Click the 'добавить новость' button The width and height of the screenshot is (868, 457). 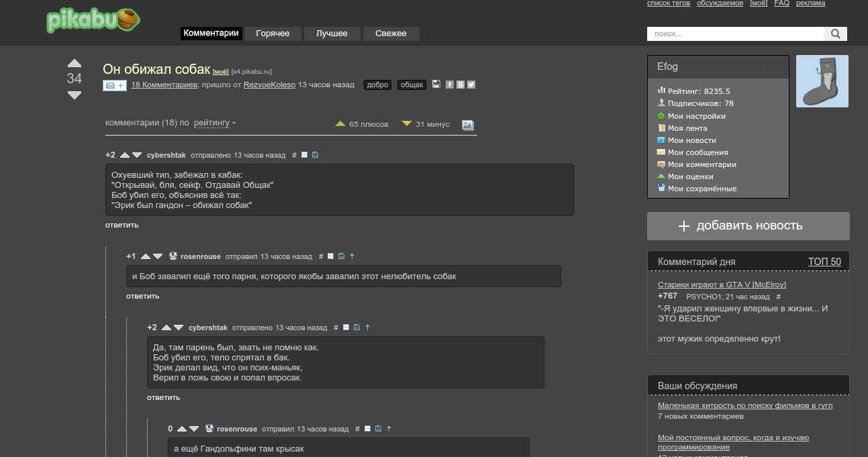[749, 226]
